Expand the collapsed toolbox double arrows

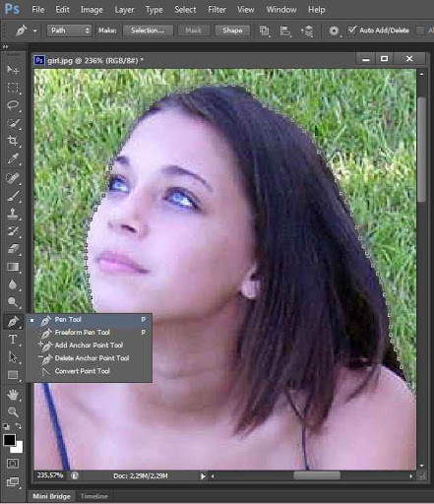click(5, 46)
